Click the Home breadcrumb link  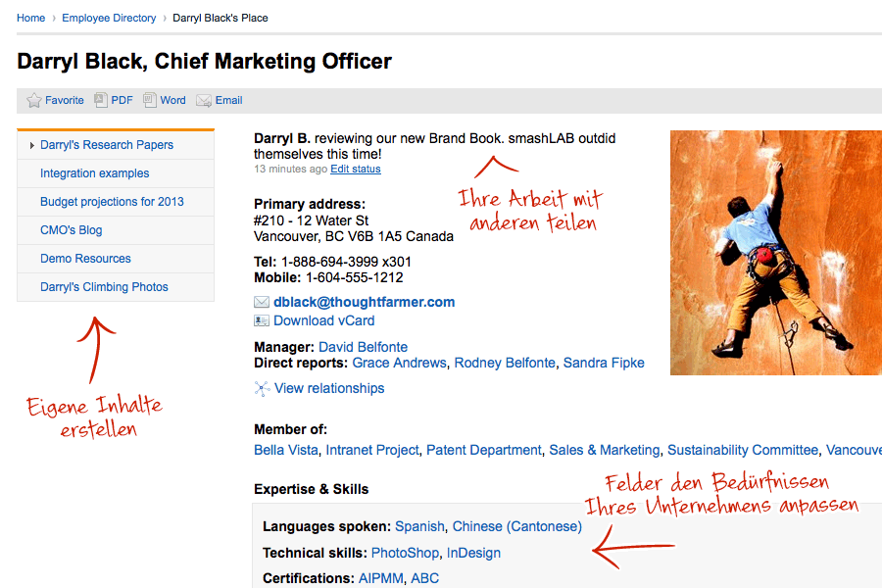point(31,18)
